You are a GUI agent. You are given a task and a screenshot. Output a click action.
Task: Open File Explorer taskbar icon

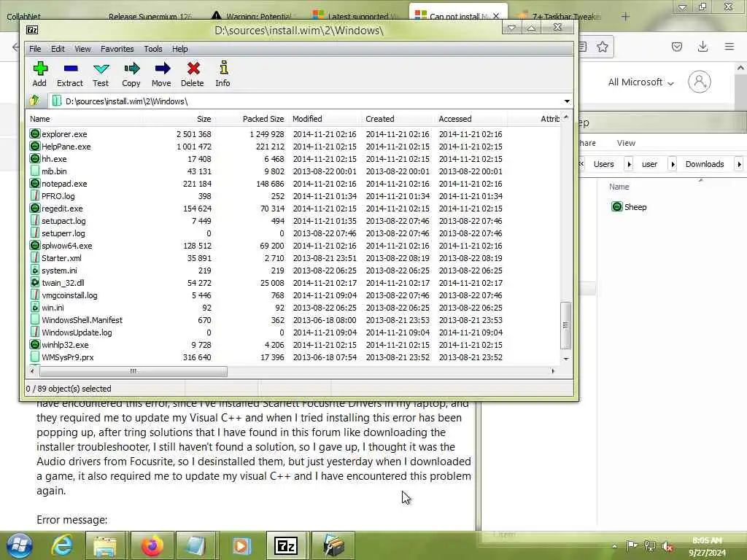pyautogui.click(x=105, y=545)
